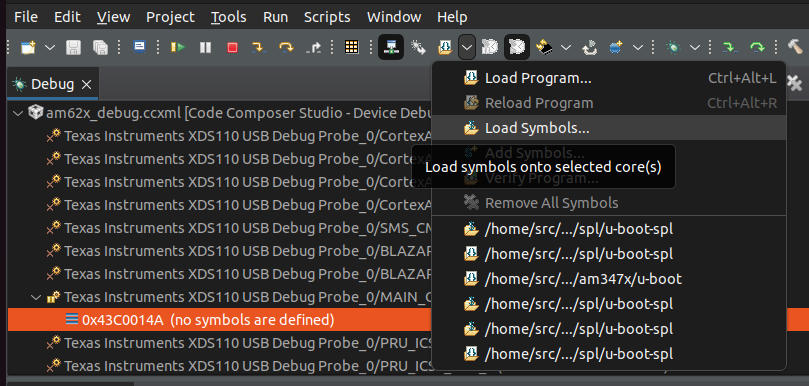This screenshot has width=809, height=386.
Task: Click the green Assembly Step Over icon
Action: [x=757, y=47]
